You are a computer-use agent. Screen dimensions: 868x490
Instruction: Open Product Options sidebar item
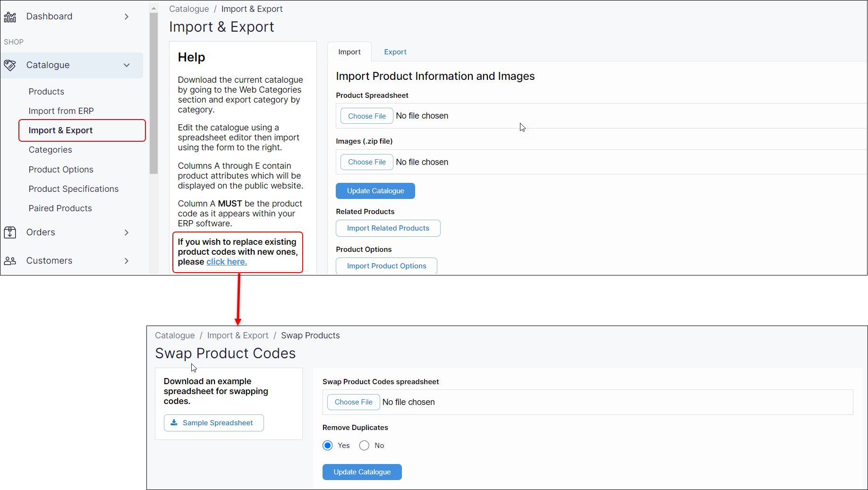61,170
